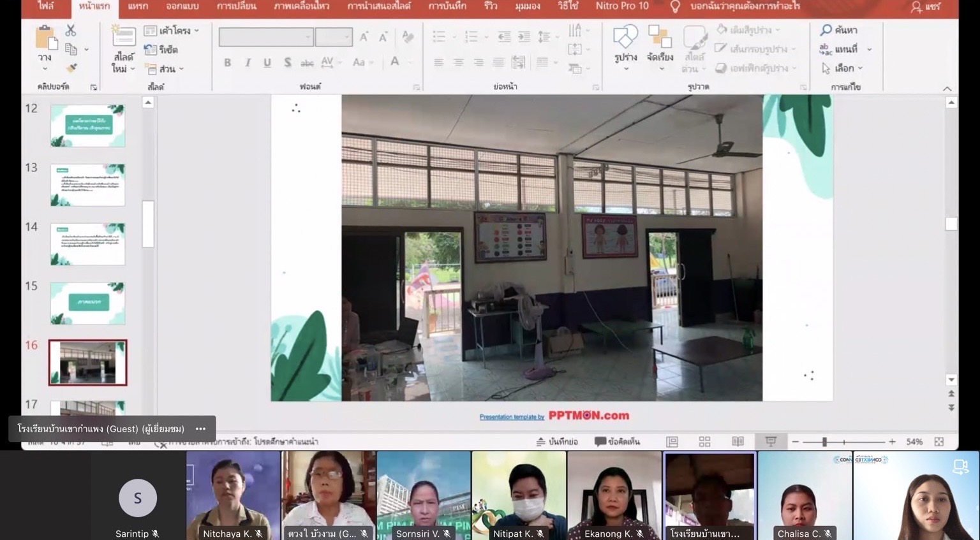The height and width of the screenshot is (540, 980).
Task: Toggle the Comments (ข้อคิดเห็น) pane
Action: (616, 442)
